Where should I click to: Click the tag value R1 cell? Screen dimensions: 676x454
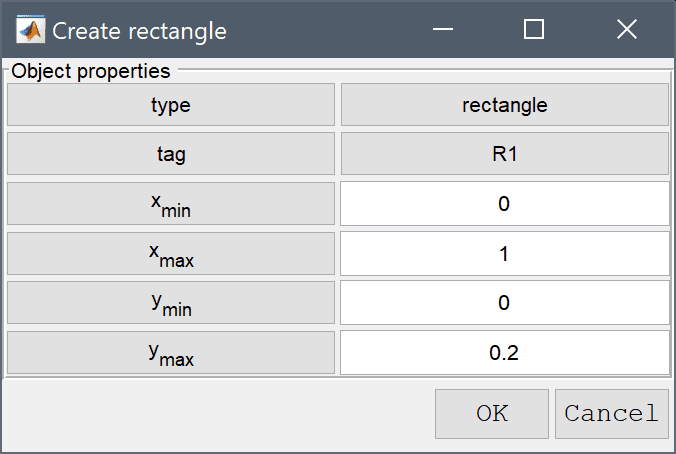(505, 154)
